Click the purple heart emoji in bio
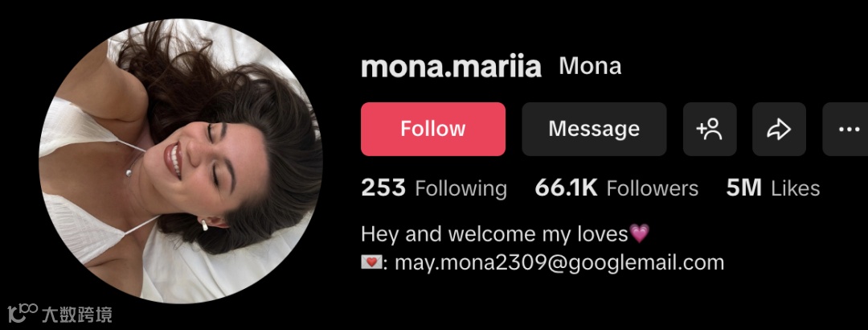This screenshot has width=868, height=330. pyautogui.click(x=640, y=233)
